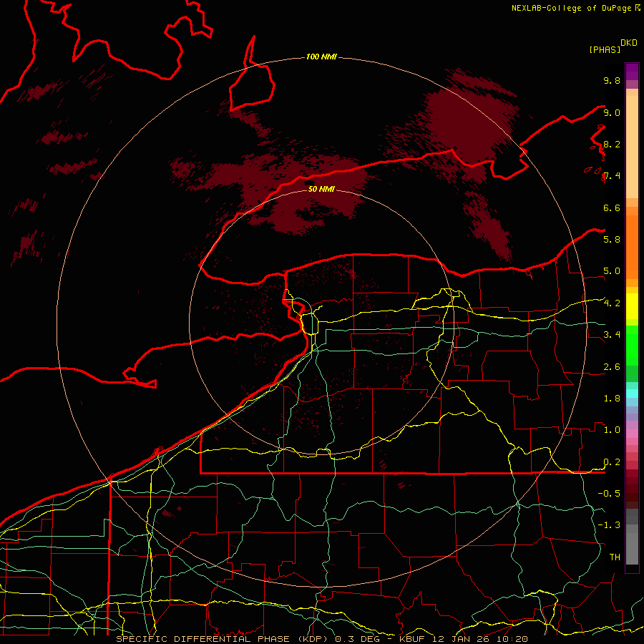The image size is (644, 644).
Task: Click the 5.8 value on the scale
Action: [612, 240]
